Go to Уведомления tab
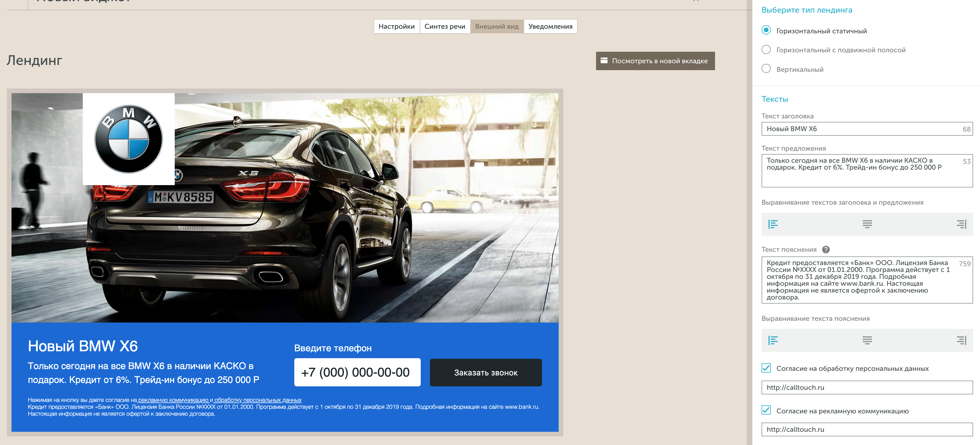 (550, 26)
